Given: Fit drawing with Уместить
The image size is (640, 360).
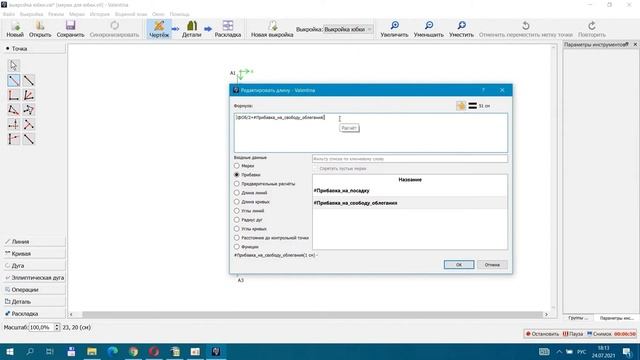Looking at the screenshot, I should 461,29.
